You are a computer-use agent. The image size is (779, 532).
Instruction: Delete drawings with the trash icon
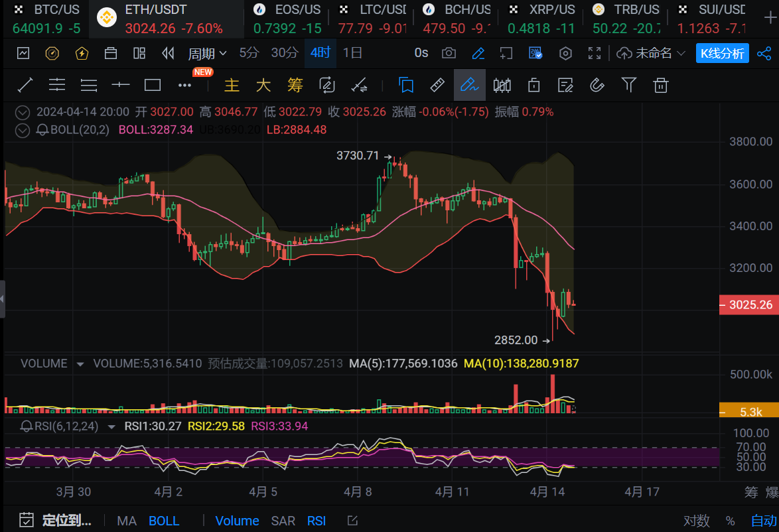(660, 85)
